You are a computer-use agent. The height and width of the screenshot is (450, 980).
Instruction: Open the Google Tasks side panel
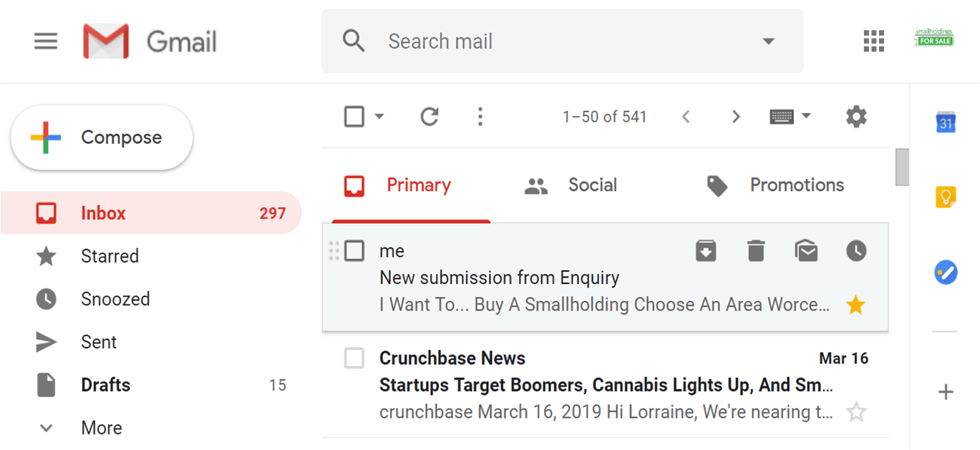click(x=946, y=272)
